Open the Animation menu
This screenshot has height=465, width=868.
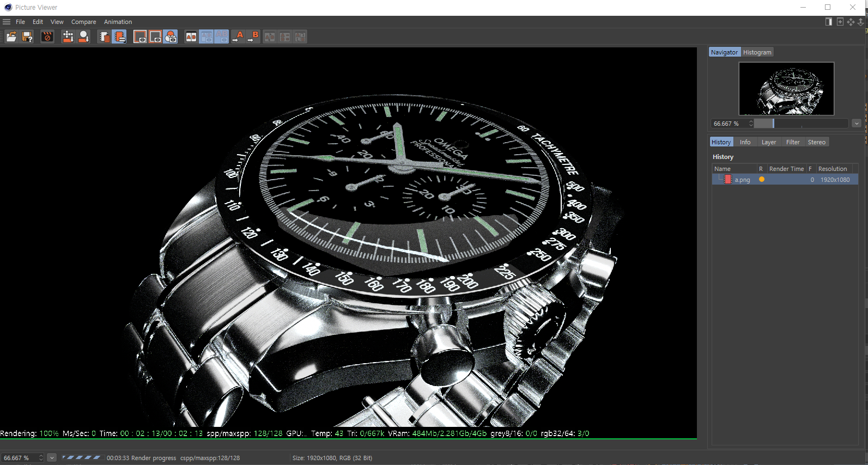pos(118,22)
